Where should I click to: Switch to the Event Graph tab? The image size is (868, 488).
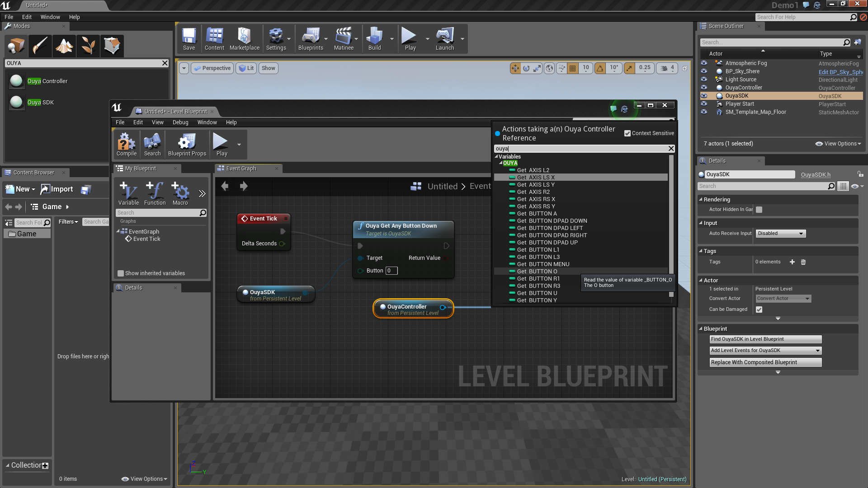coord(241,169)
